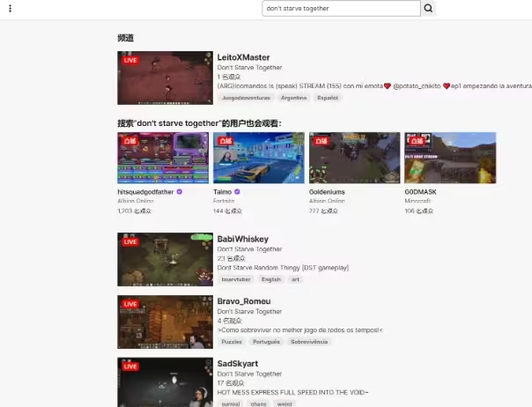Click the 17 viewer count under SadSkyart

(x=231, y=383)
